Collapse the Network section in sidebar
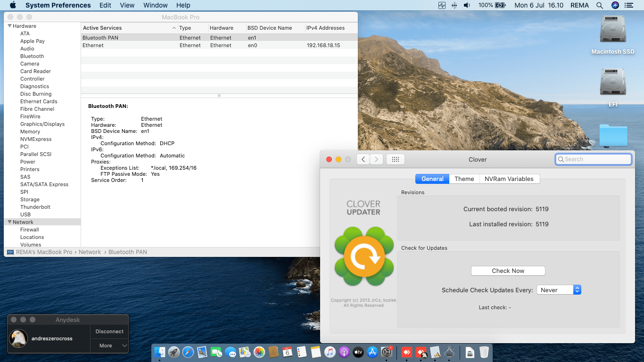The image size is (644, 362). pos(9,222)
